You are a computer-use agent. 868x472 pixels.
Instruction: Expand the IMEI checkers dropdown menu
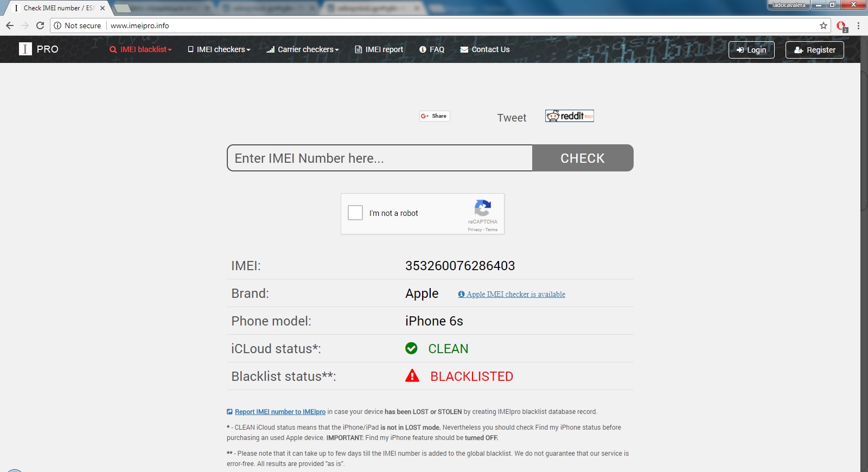(219, 49)
